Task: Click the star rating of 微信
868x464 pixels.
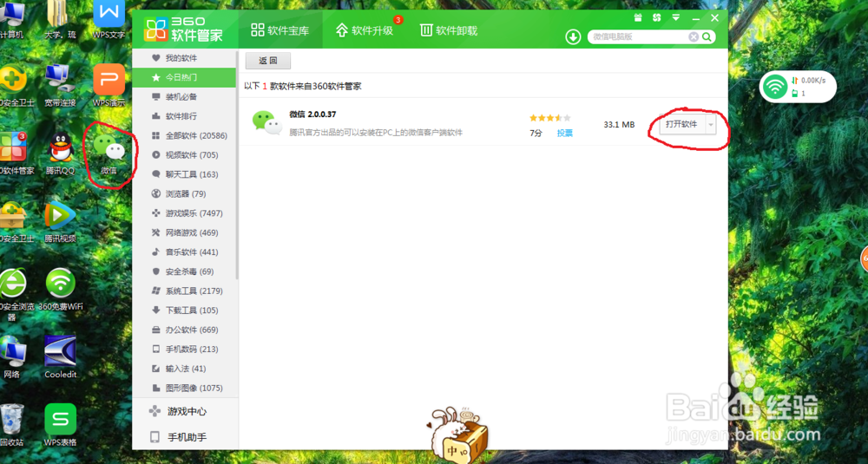Action: [549, 118]
